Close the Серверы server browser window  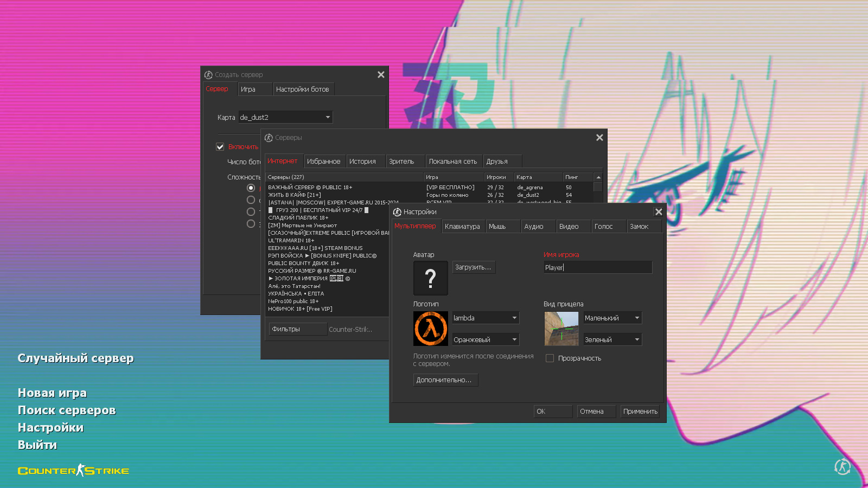tap(599, 138)
